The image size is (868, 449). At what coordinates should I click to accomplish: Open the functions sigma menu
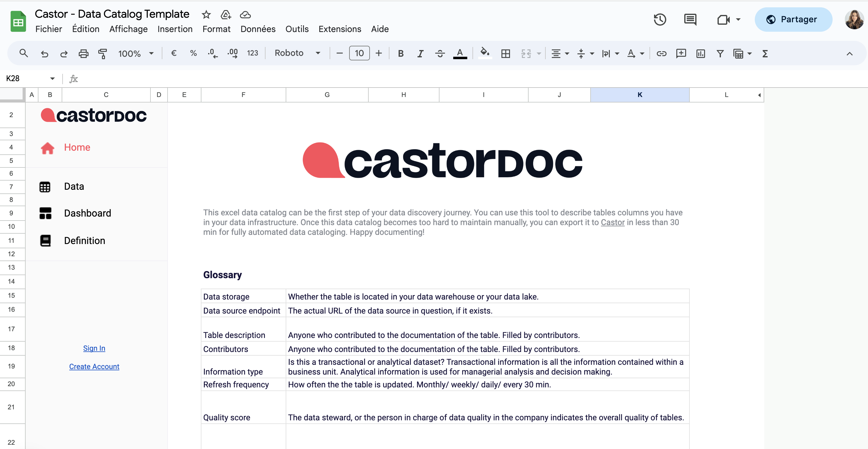765,53
